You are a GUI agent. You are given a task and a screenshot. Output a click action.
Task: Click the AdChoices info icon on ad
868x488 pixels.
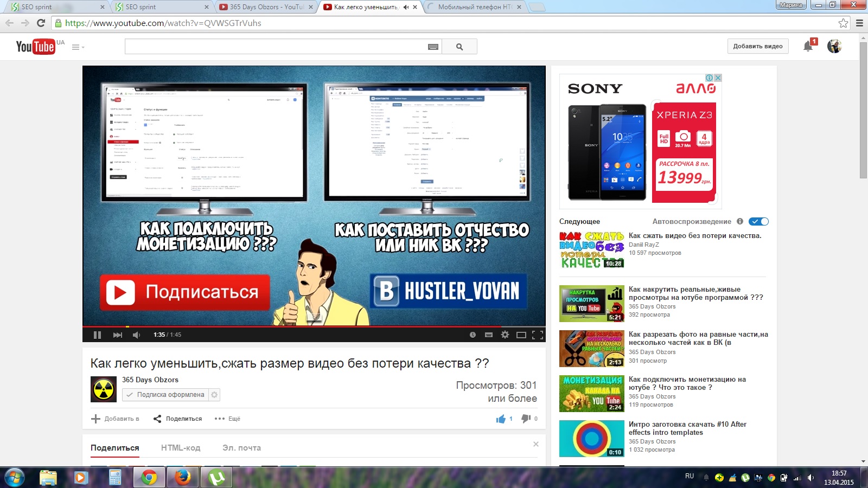click(x=709, y=78)
